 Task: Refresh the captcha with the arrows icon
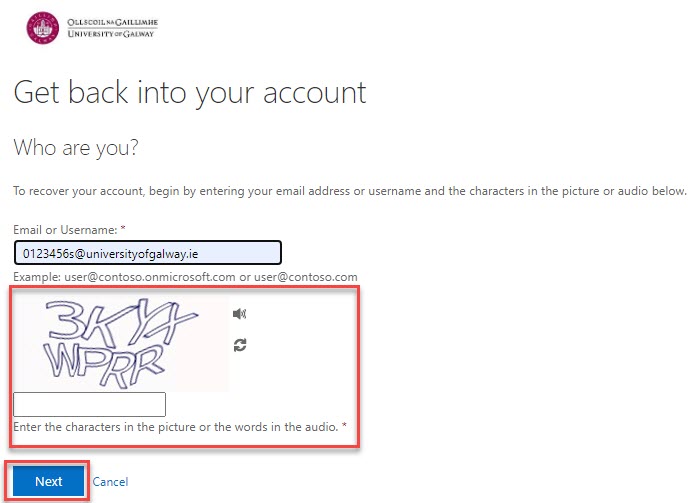240,345
